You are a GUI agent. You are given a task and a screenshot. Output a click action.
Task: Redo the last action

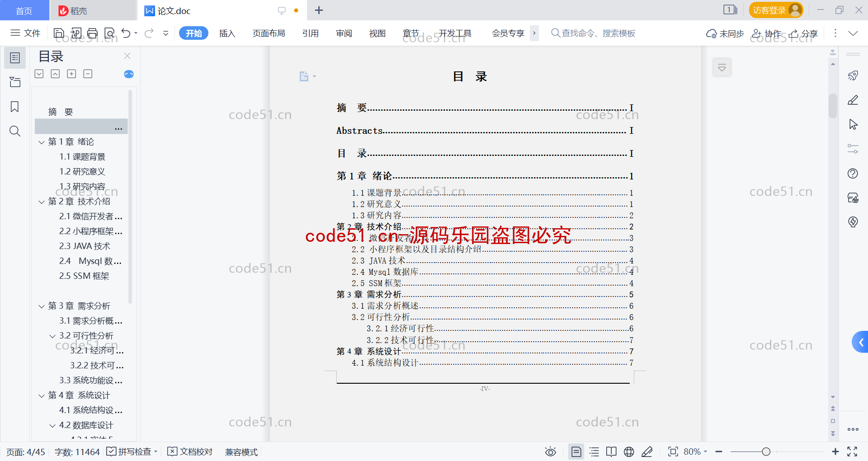[x=149, y=33]
